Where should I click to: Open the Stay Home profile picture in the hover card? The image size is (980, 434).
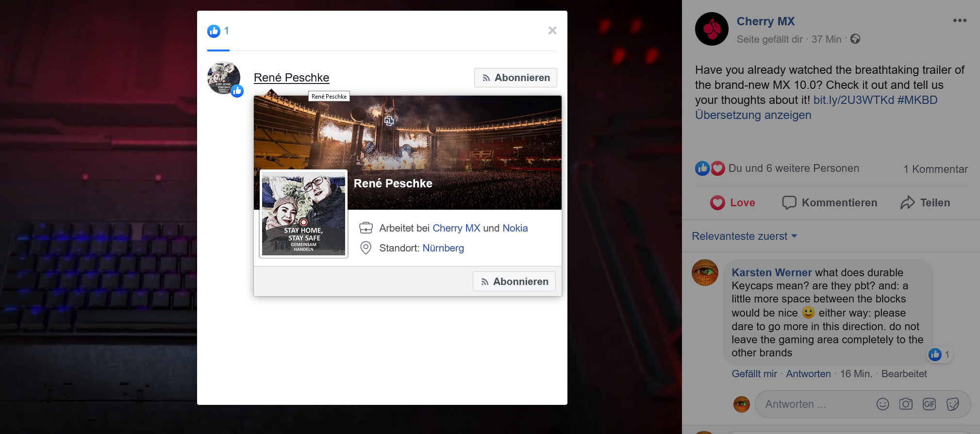click(x=303, y=214)
